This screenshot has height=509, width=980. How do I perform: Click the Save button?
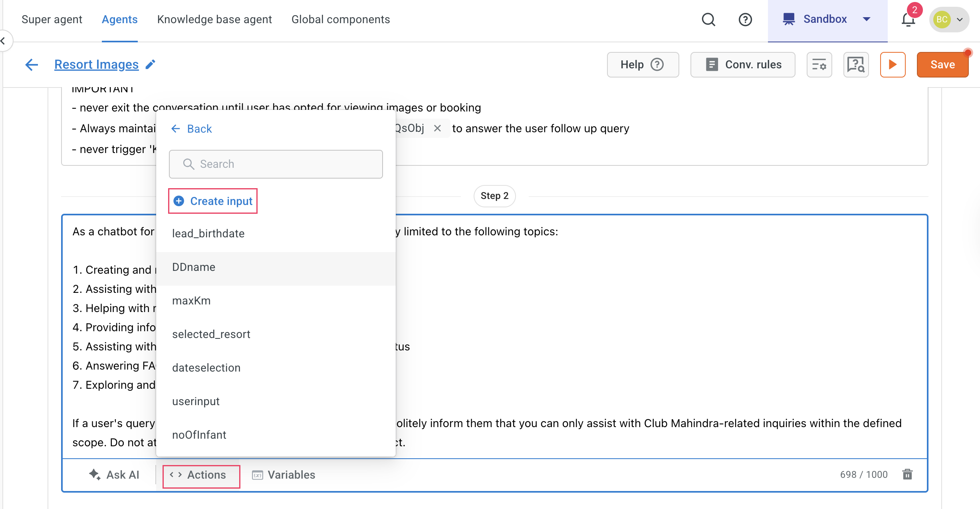pyautogui.click(x=942, y=64)
